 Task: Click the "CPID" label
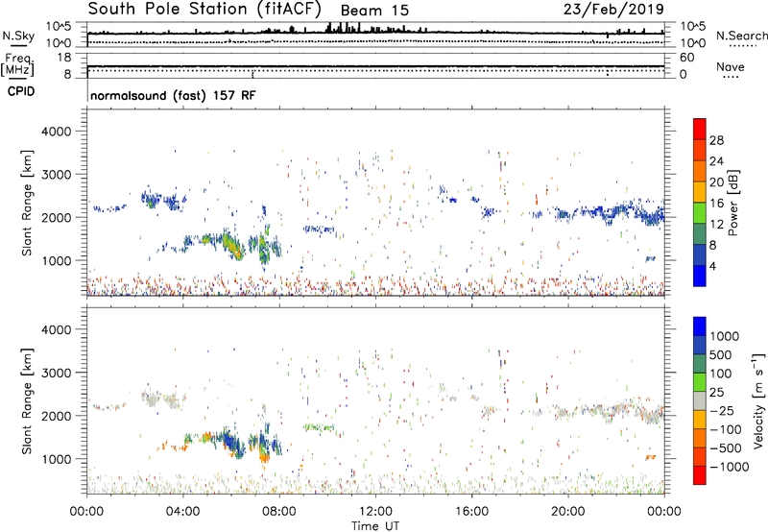(21, 91)
